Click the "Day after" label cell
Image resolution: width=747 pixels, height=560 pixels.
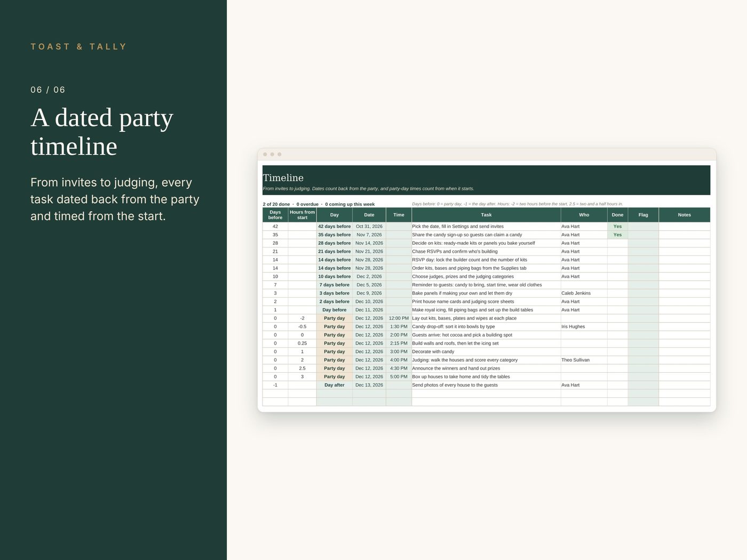pos(335,385)
